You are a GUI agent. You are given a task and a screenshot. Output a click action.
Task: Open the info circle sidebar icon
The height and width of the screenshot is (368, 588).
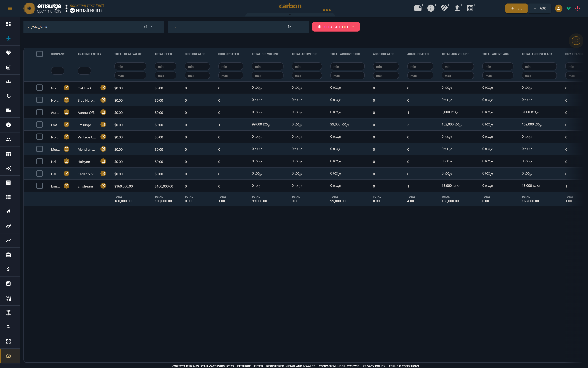[x=9, y=125]
